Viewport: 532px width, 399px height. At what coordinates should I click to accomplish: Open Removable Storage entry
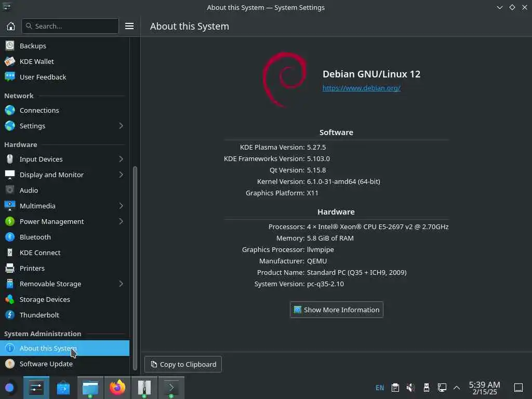click(x=64, y=284)
